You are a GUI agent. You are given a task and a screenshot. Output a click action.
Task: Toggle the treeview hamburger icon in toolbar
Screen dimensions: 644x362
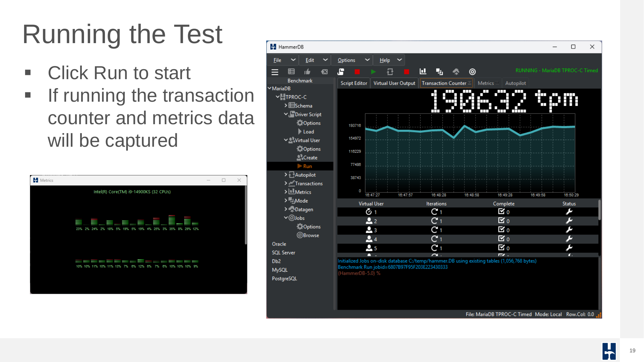tap(275, 72)
